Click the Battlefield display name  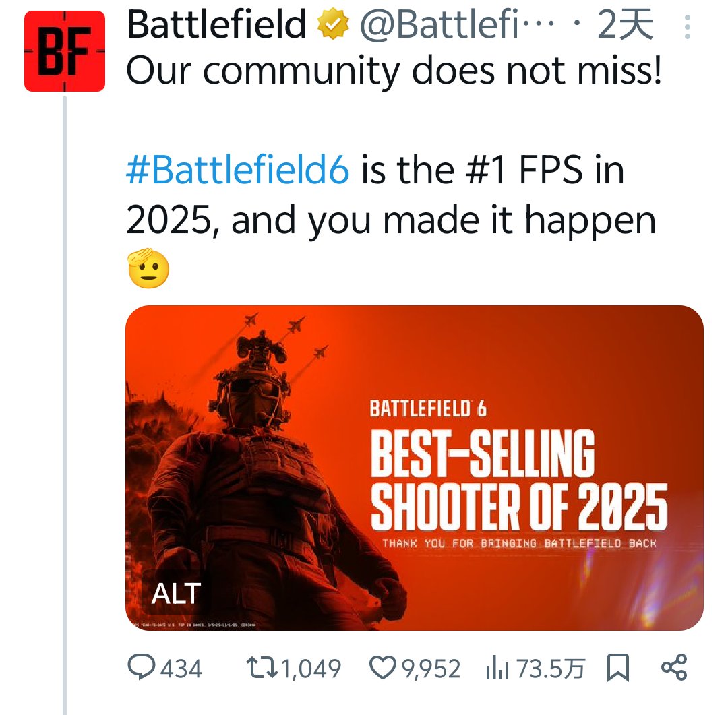coord(216,26)
